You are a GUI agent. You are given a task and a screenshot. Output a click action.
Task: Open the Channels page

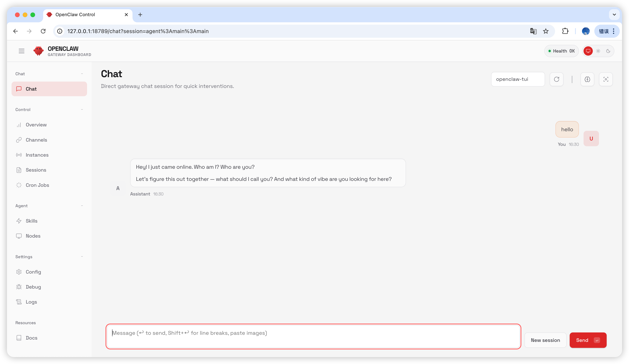tap(36, 140)
